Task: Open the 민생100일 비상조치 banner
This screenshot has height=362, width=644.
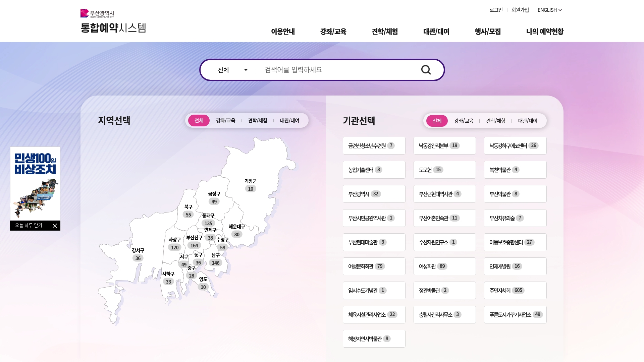Action: tap(35, 183)
